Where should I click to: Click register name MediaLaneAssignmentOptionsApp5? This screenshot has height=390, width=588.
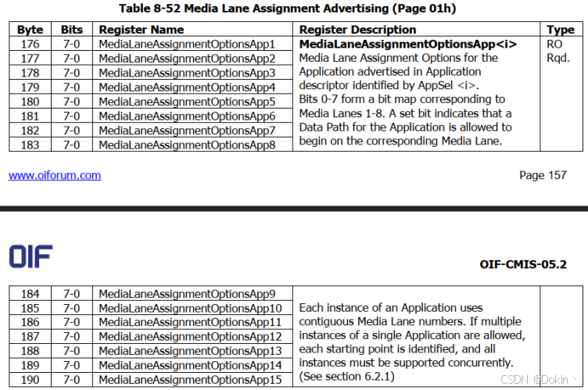click(x=187, y=102)
